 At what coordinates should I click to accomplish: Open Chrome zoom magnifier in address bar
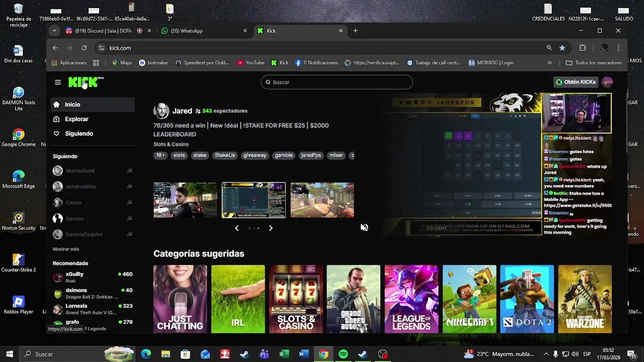[549, 48]
